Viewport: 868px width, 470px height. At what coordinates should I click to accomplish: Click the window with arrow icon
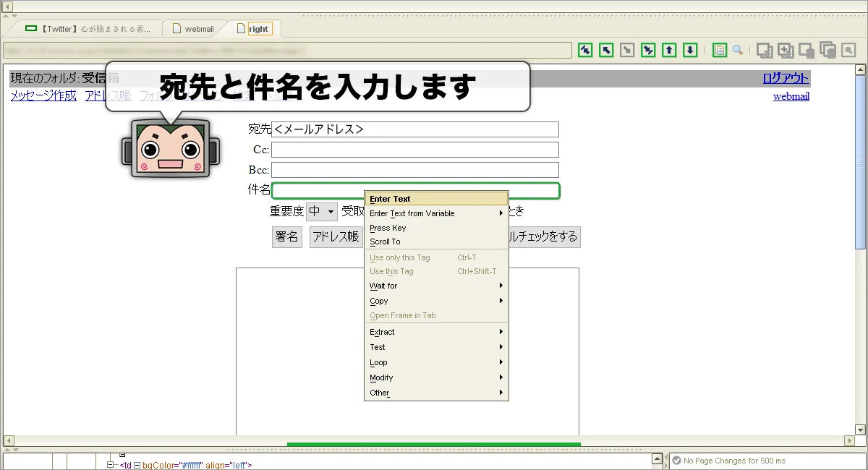point(764,50)
